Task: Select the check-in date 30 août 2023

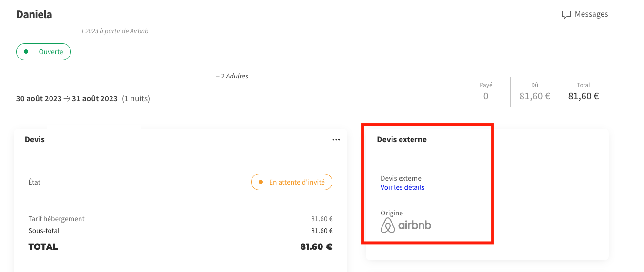Action: [39, 99]
